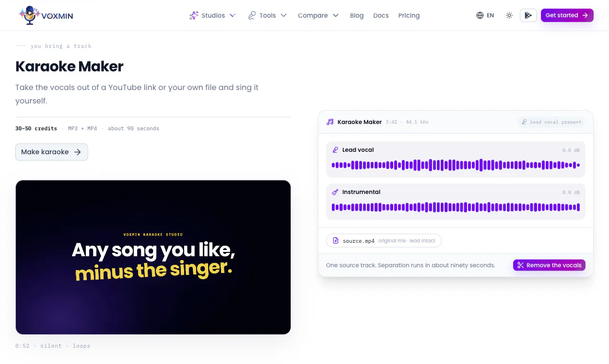Viewport: 609px width, 364px height.
Task: Click the Tools microphone icon
Action: 252,15
